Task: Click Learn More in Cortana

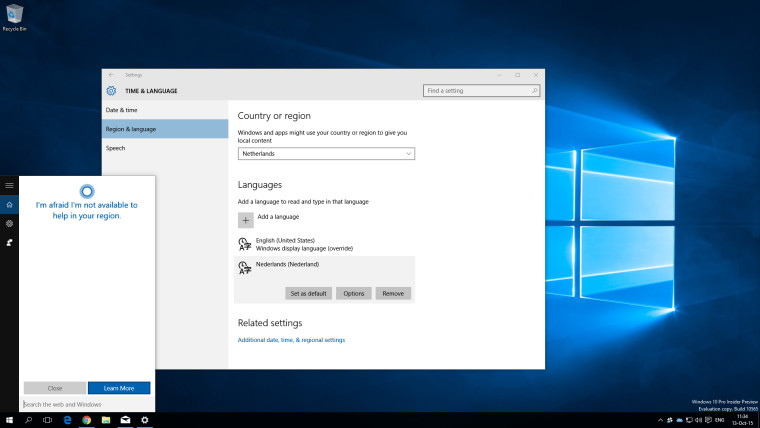Action: click(x=119, y=388)
